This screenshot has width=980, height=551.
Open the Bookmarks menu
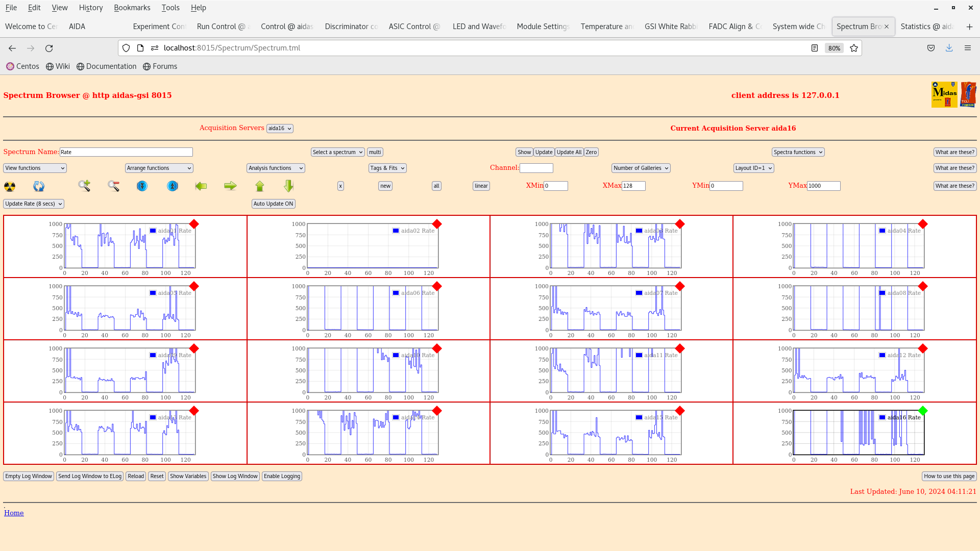point(132,8)
